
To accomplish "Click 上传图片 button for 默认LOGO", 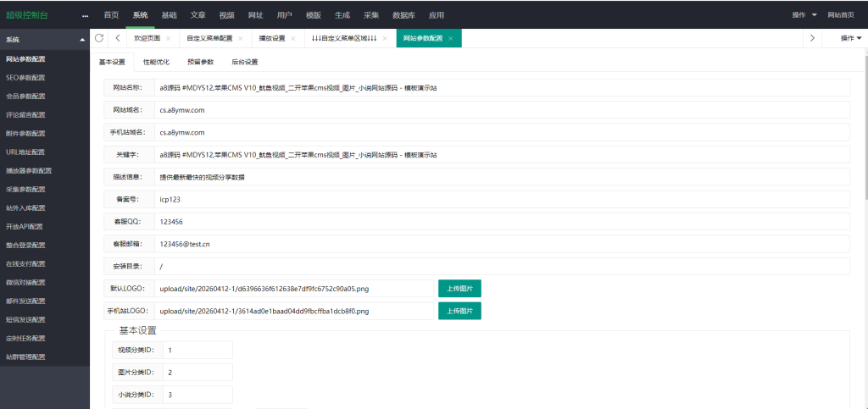I will click(x=459, y=289).
